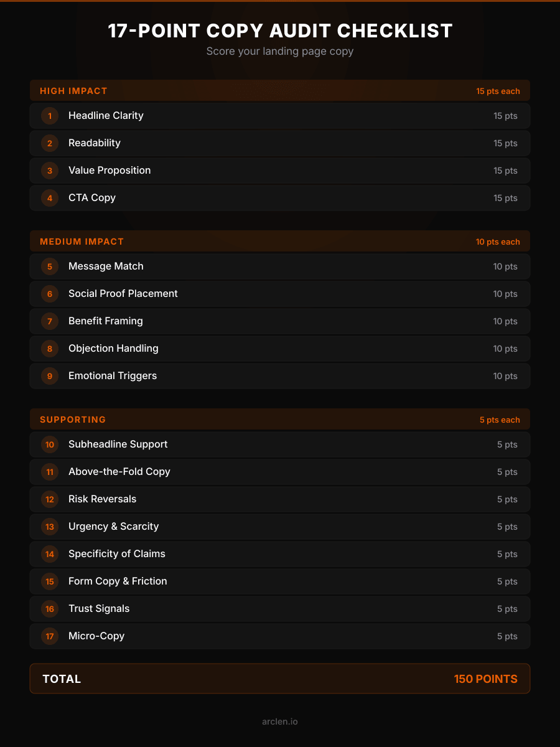Click the Trust Signals label
560x747 pixels.
point(99,609)
